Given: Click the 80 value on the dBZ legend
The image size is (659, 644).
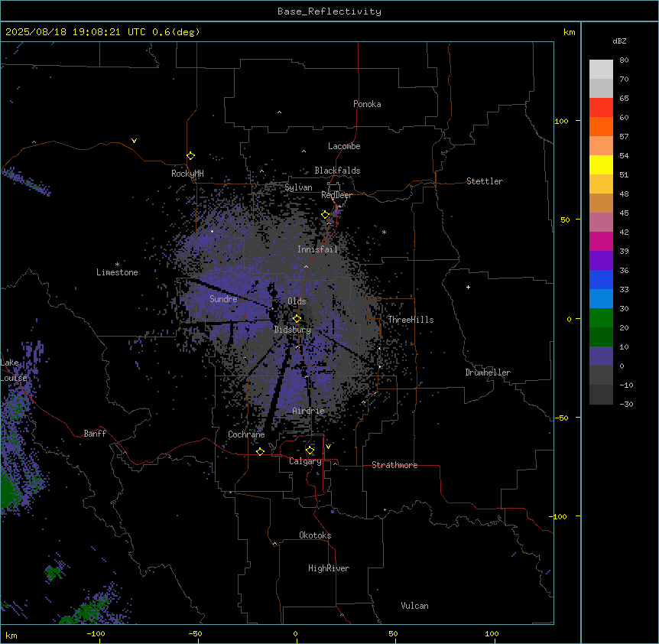Looking at the screenshot, I should [624, 60].
